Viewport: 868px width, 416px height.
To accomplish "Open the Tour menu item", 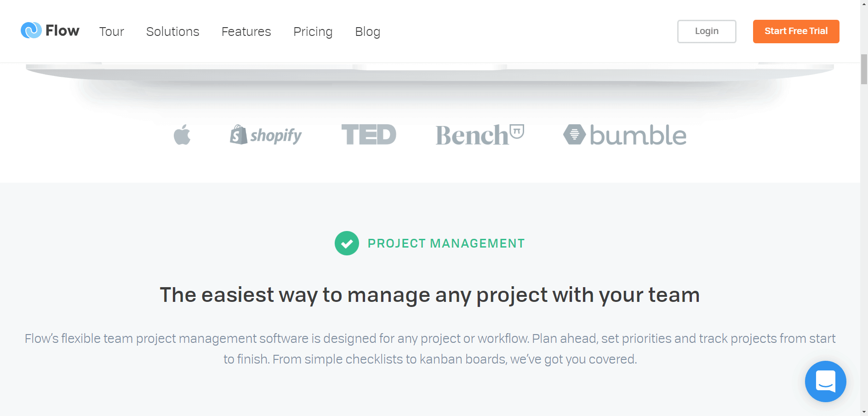I will 112,31.
